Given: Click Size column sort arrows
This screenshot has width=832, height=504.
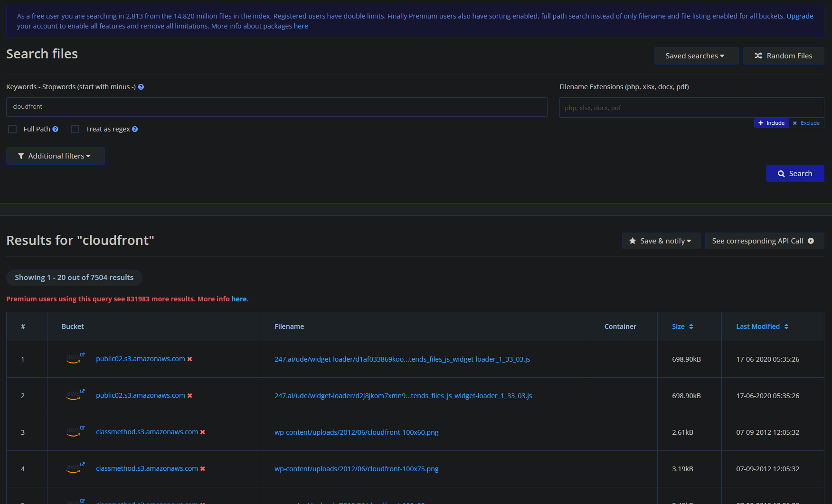Looking at the screenshot, I should (x=691, y=327).
